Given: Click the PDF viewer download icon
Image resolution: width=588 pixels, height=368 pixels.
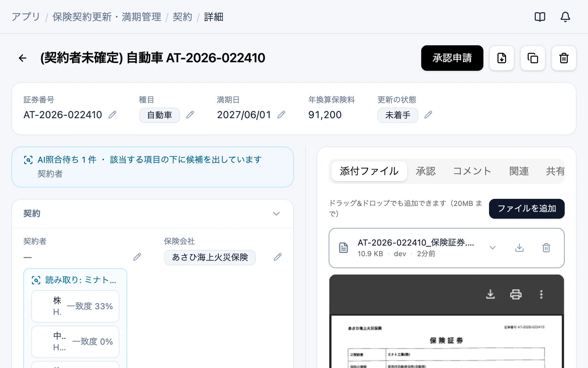Looking at the screenshot, I should click(x=490, y=294).
